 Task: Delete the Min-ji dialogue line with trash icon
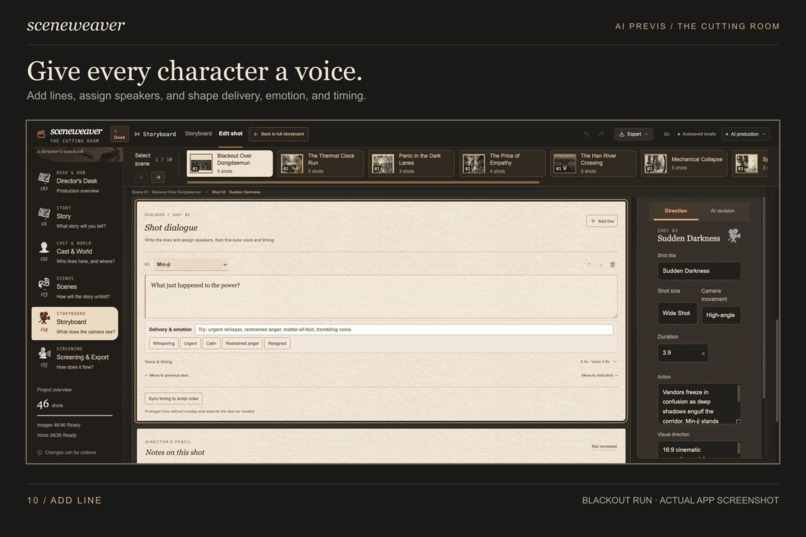pos(612,265)
